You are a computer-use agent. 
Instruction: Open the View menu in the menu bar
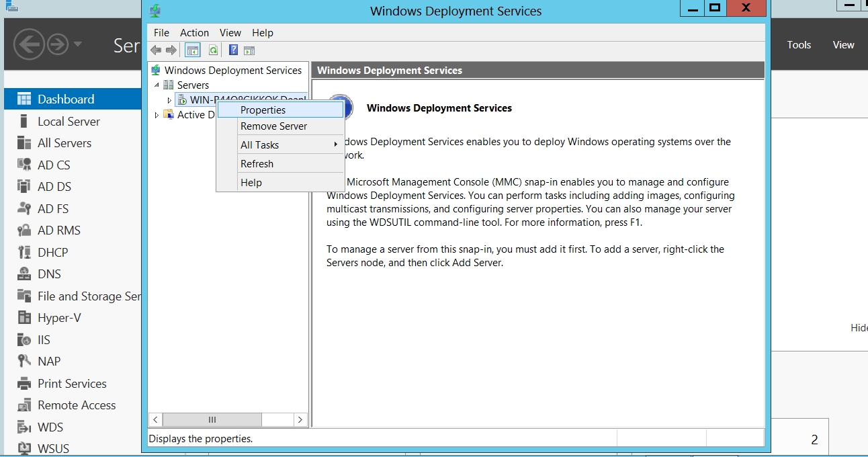point(230,33)
